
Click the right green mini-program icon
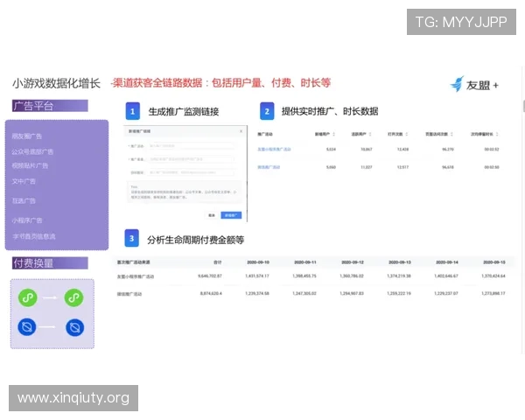pos(74,297)
